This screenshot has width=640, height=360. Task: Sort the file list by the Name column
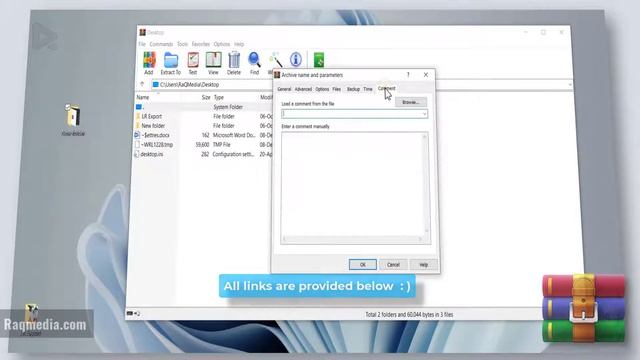point(142,97)
